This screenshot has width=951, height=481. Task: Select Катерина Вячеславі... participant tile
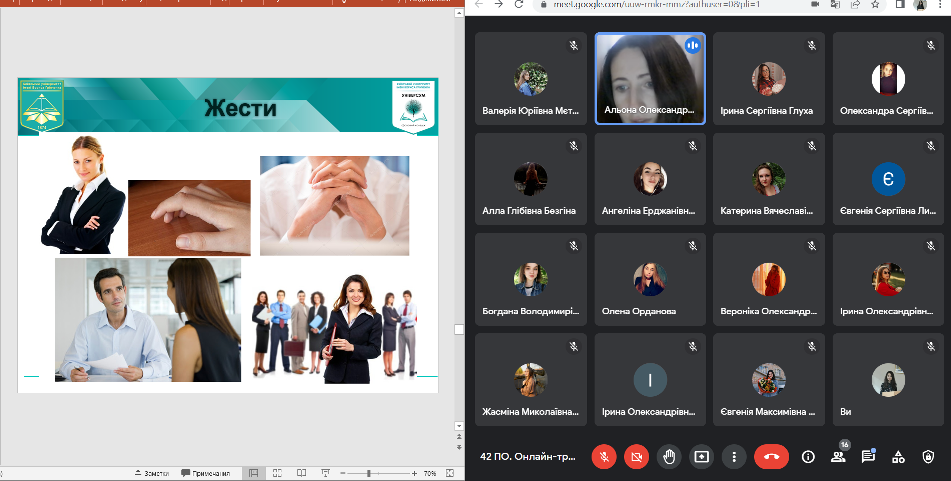(x=769, y=179)
